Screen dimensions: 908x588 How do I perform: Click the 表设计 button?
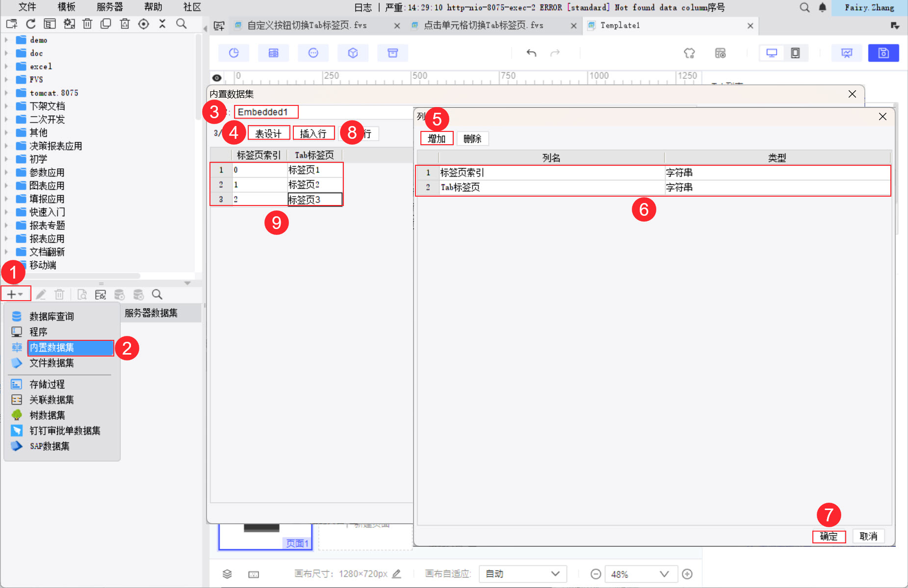pos(268,133)
